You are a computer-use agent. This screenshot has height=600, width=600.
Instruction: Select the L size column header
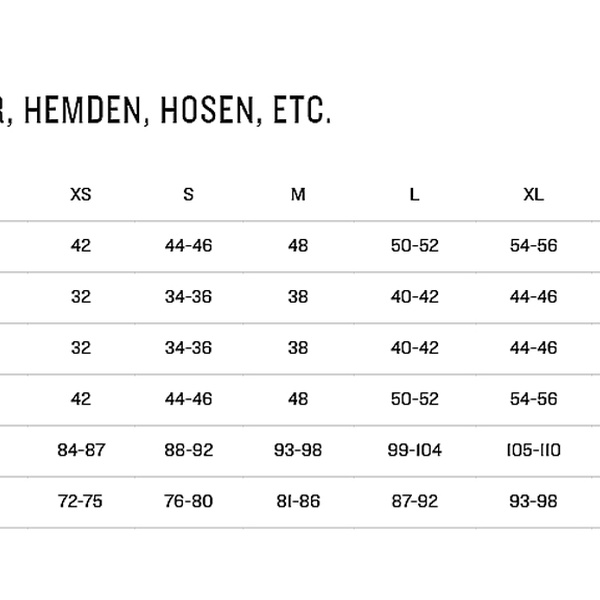[x=414, y=194]
